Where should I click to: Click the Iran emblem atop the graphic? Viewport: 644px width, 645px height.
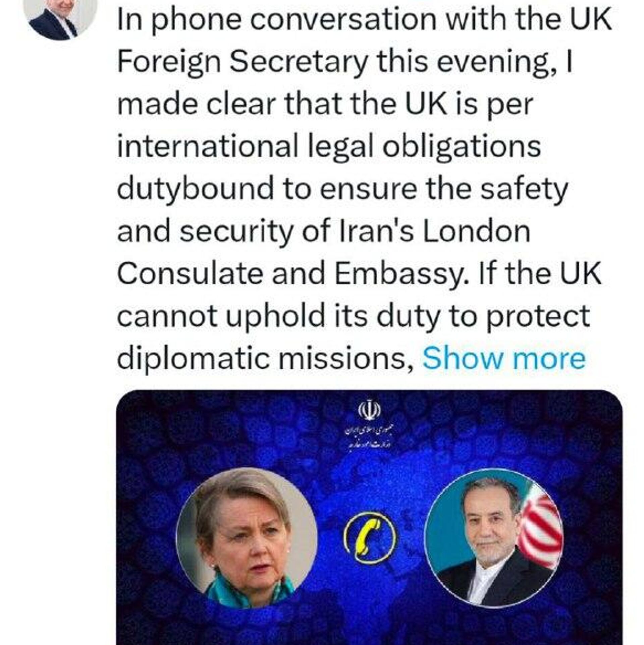[x=369, y=410]
